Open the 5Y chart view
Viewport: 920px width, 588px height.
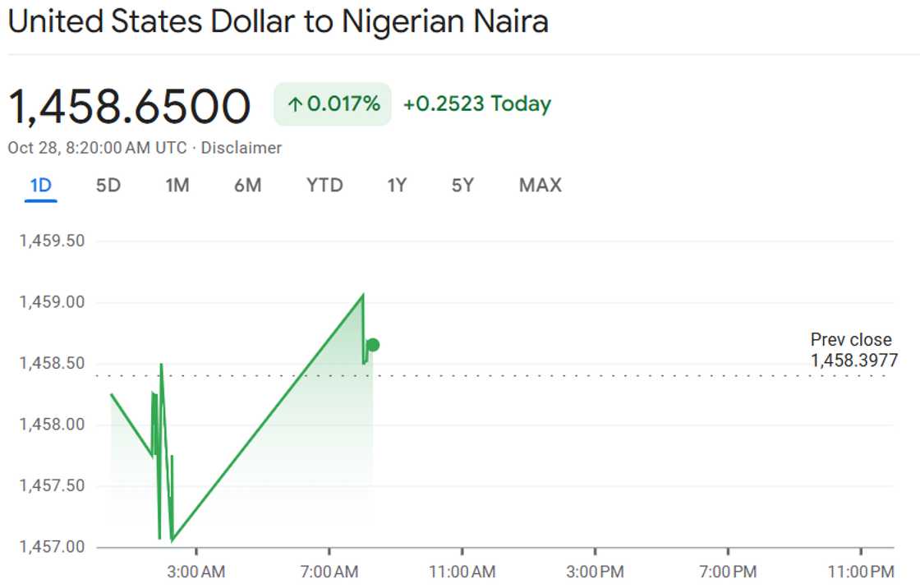(x=462, y=186)
